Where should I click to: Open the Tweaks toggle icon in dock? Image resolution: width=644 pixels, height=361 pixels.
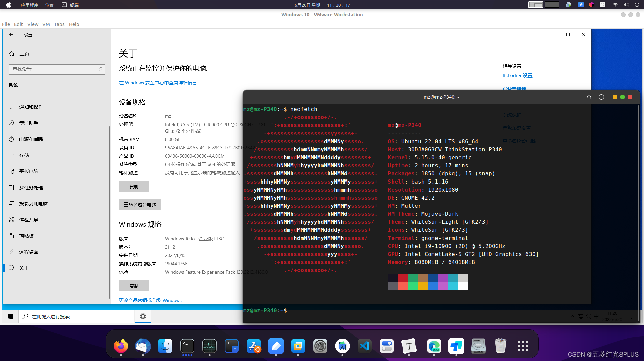[387, 346]
